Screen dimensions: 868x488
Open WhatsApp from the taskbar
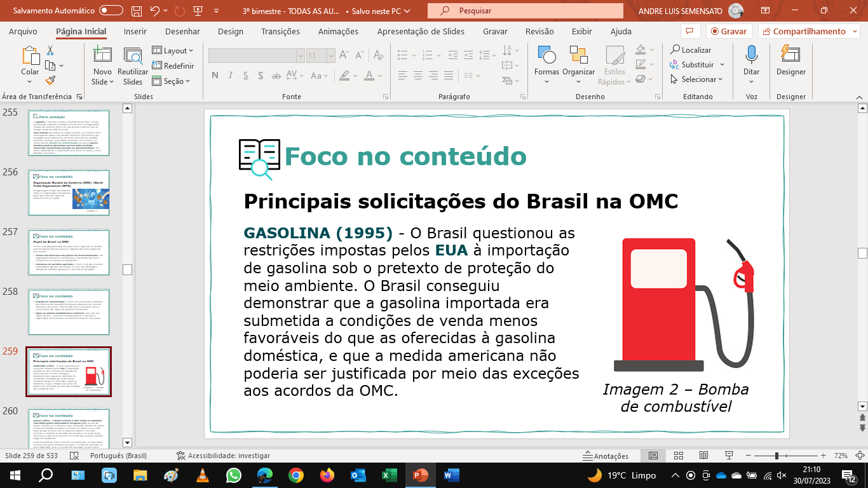point(233,475)
